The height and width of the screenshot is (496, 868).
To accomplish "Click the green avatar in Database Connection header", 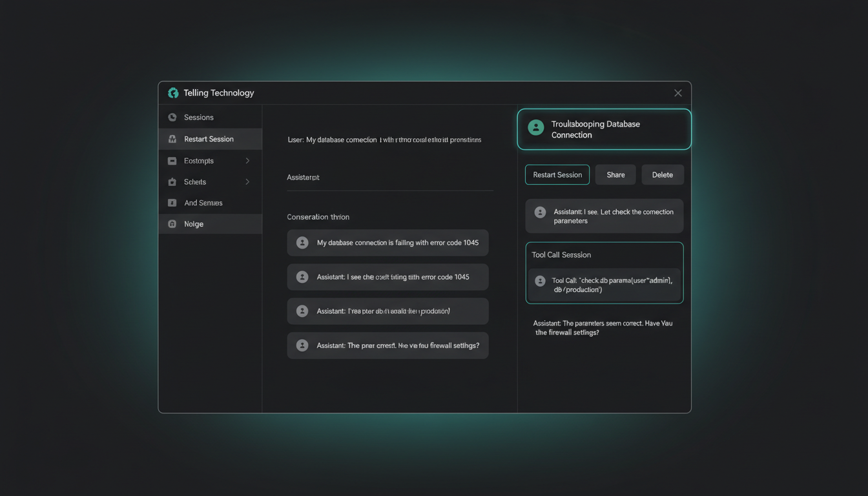I will [535, 127].
